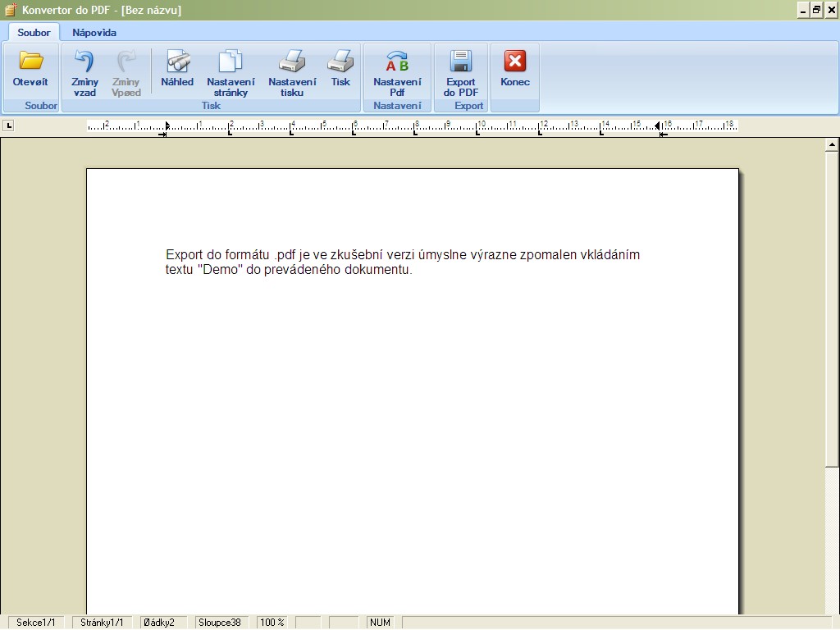Open the Náhled print preview
Screen dimensions: 840x630
pos(177,62)
